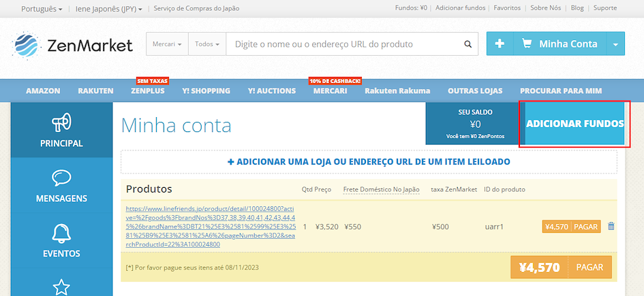Click the taxa ZenMarket column header

click(454, 189)
